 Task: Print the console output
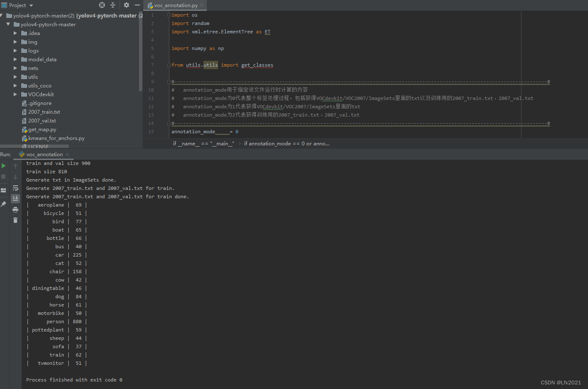[15, 209]
